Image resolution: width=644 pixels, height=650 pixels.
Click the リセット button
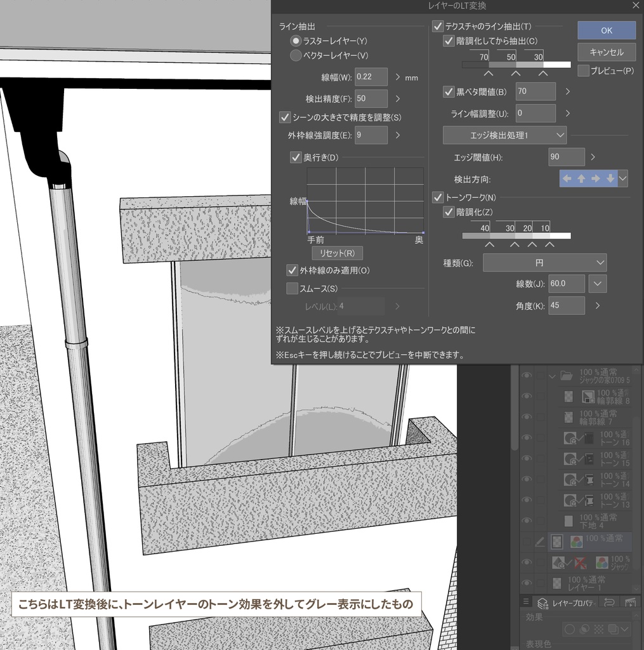[337, 253]
